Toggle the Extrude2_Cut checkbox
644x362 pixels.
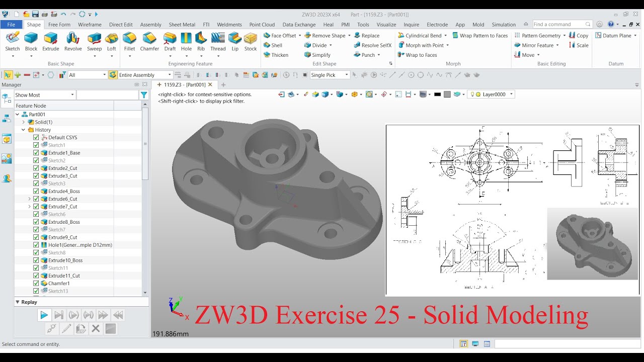click(x=36, y=168)
